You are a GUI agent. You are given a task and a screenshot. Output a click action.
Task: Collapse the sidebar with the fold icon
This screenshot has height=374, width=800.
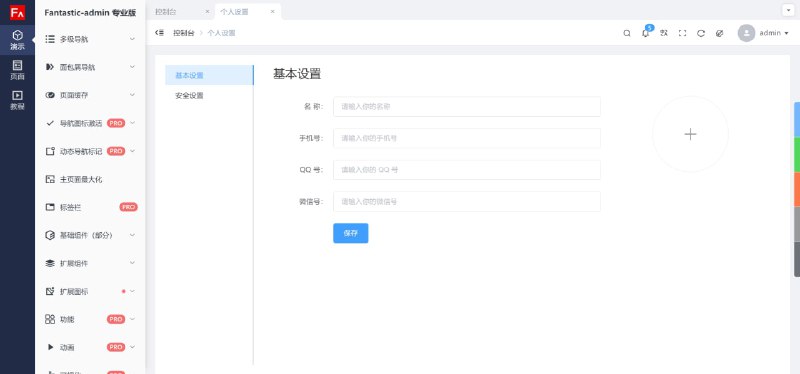[x=159, y=33]
